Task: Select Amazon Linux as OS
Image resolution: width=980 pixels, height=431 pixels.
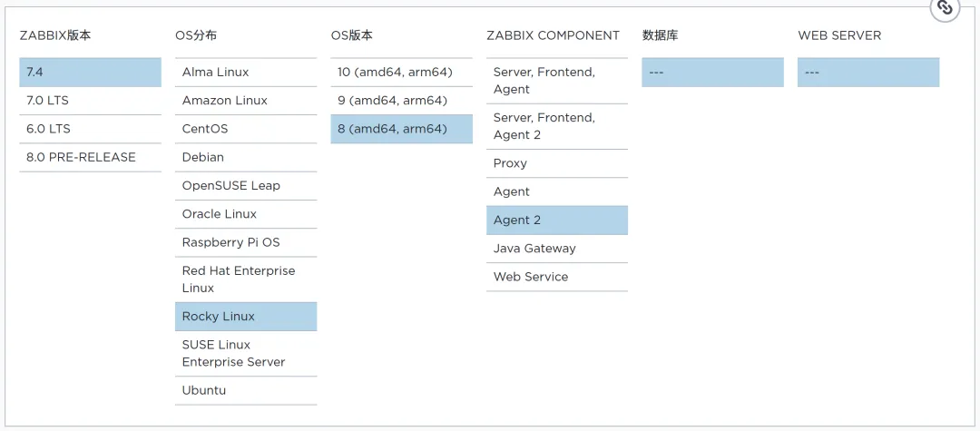Action: click(x=245, y=101)
